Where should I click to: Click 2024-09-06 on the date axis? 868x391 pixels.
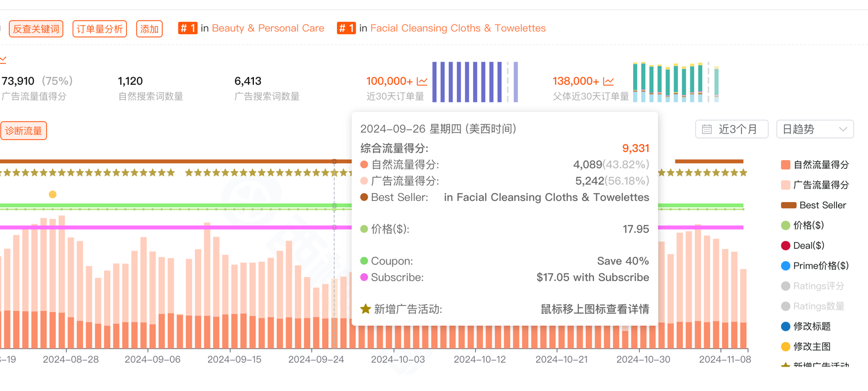click(x=152, y=360)
